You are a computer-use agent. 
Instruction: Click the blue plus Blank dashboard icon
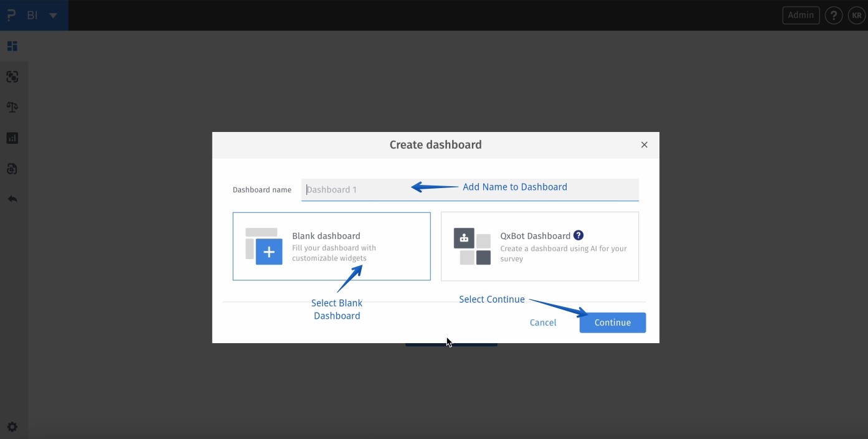[x=269, y=252]
